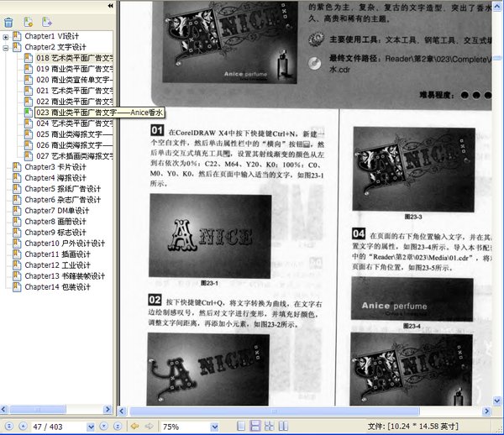
Task: Open Chapter9 标志设计 bookmark
Action: [x=55, y=233]
